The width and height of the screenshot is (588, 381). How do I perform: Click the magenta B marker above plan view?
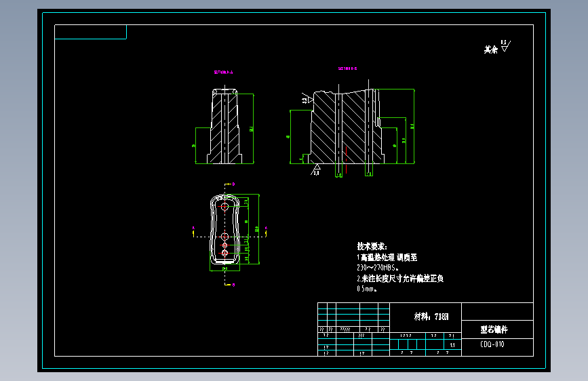[233, 184]
